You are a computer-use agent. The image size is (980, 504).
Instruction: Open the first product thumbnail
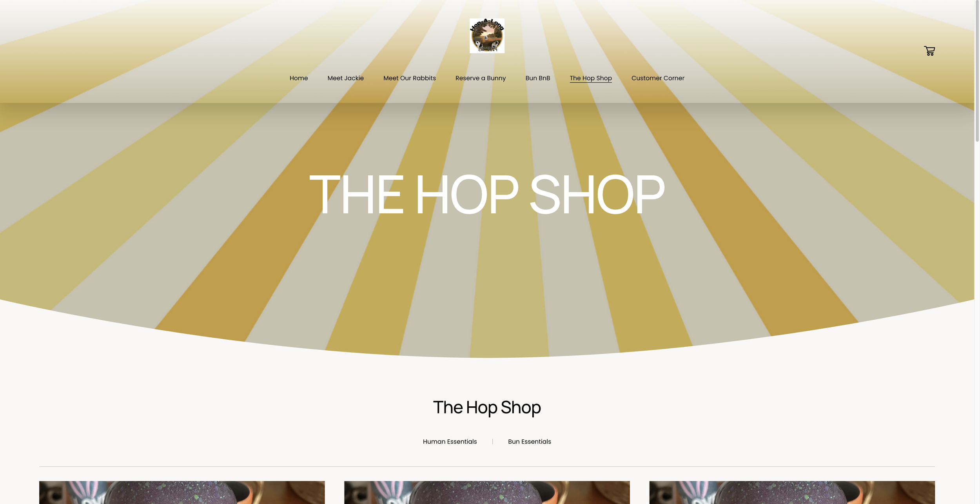tap(182, 492)
